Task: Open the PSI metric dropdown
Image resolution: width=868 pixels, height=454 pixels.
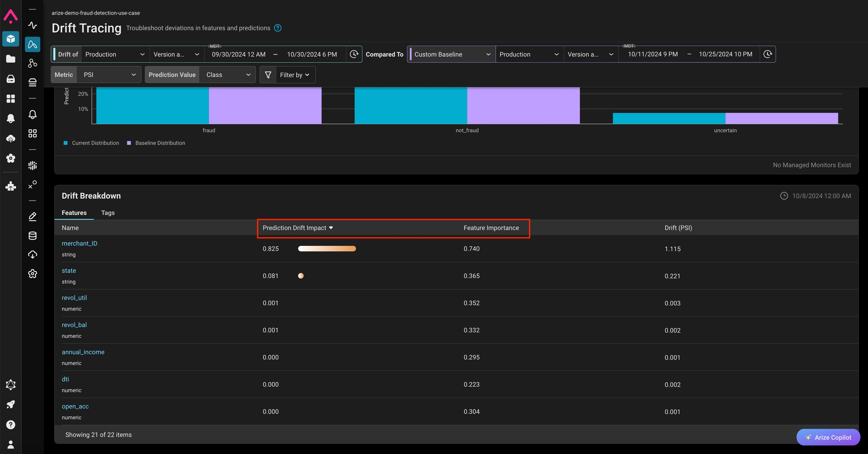Action: coord(109,75)
